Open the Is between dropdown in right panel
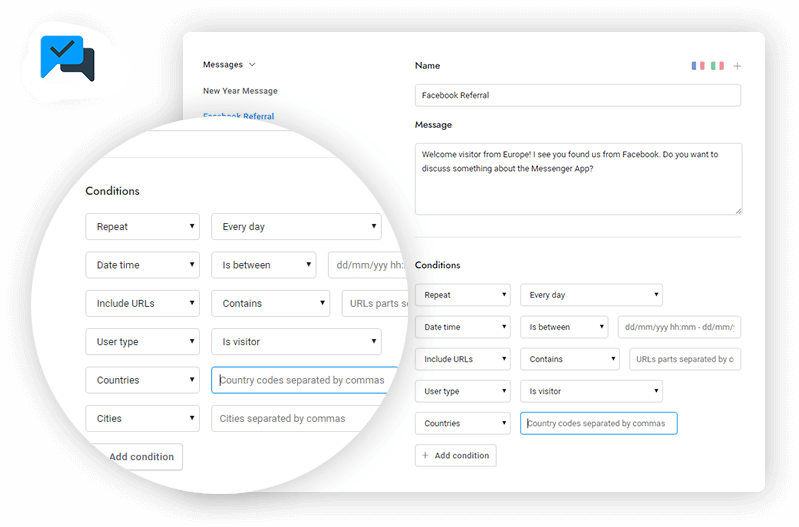 (564, 327)
